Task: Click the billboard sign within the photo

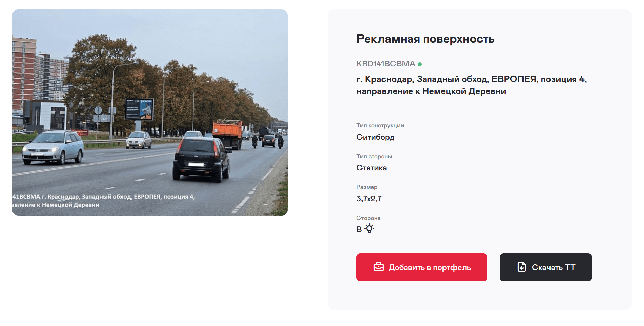Action: [139, 109]
